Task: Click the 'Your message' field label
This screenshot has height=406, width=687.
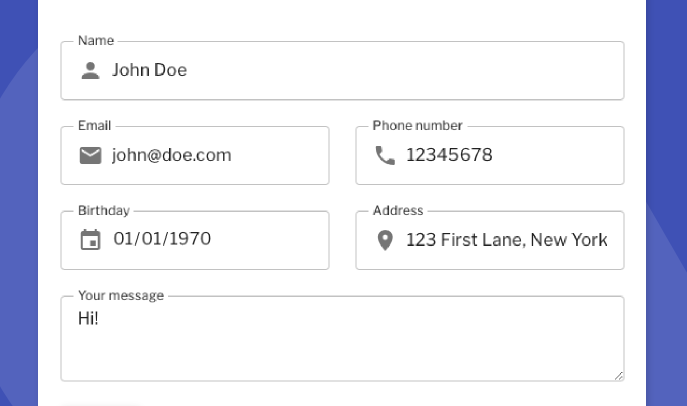Action: [121, 296]
